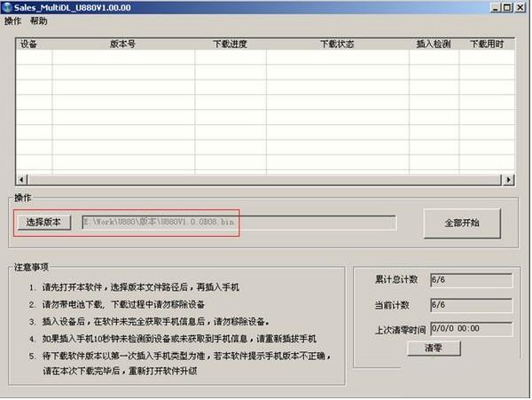The height and width of the screenshot is (400, 532).
Task: Click the 下载进度 column header
Action: pos(231,44)
